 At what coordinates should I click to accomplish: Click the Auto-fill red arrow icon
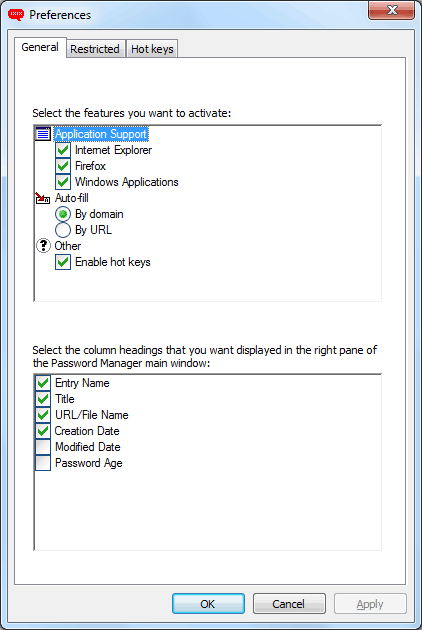pos(43,198)
